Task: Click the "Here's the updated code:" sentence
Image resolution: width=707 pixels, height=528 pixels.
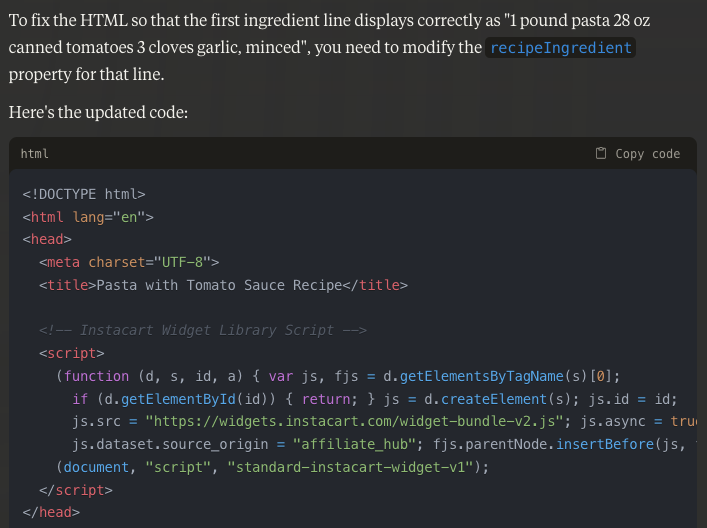Action: [98, 112]
